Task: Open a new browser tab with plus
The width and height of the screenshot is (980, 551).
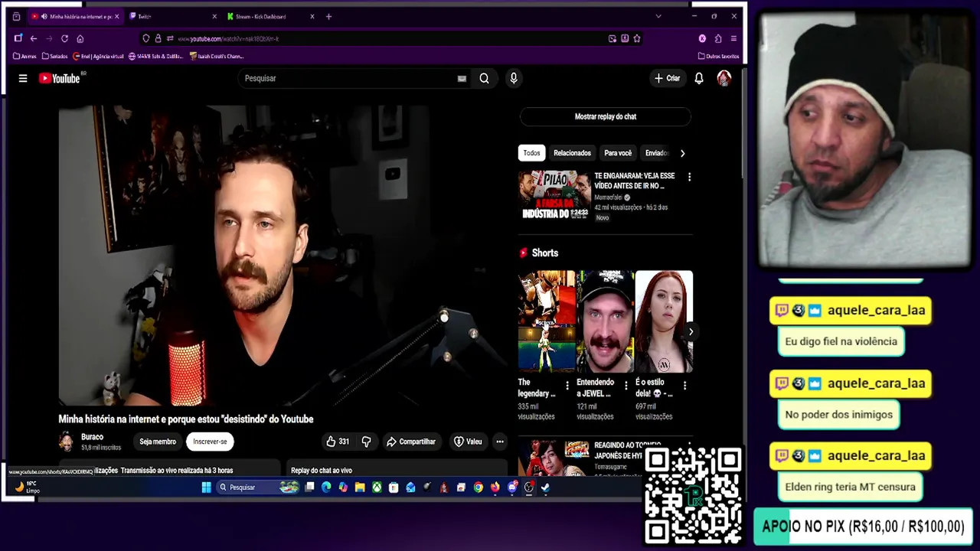Action: (328, 16)
